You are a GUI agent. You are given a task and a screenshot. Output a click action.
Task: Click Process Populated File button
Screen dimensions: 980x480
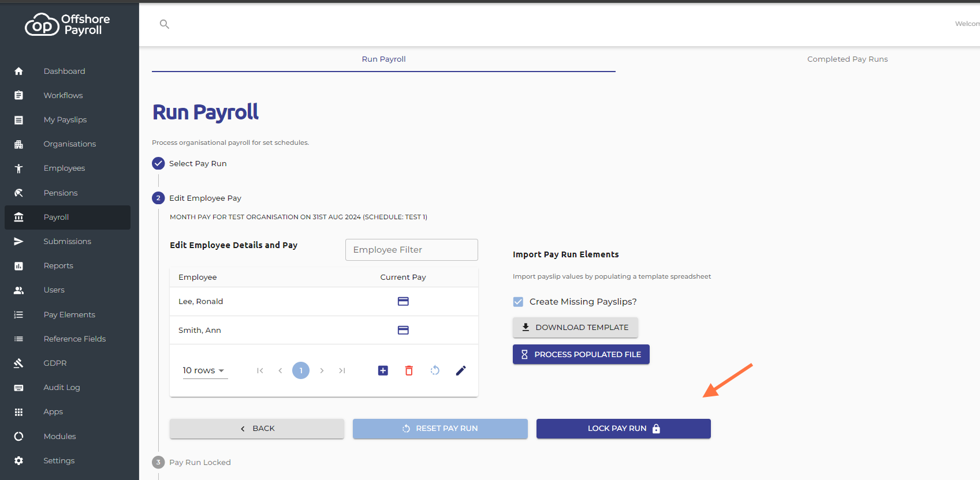pos(581,354)
